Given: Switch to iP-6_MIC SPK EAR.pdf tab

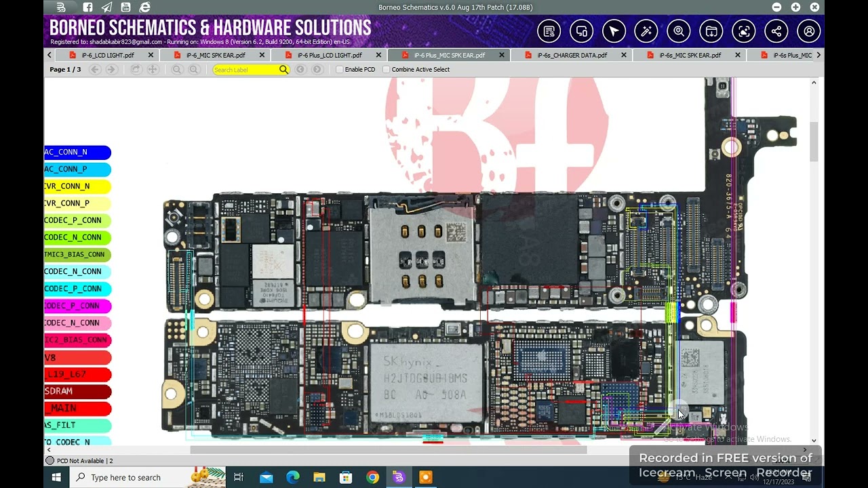Looking at the screenshot, I should (216, 55).
